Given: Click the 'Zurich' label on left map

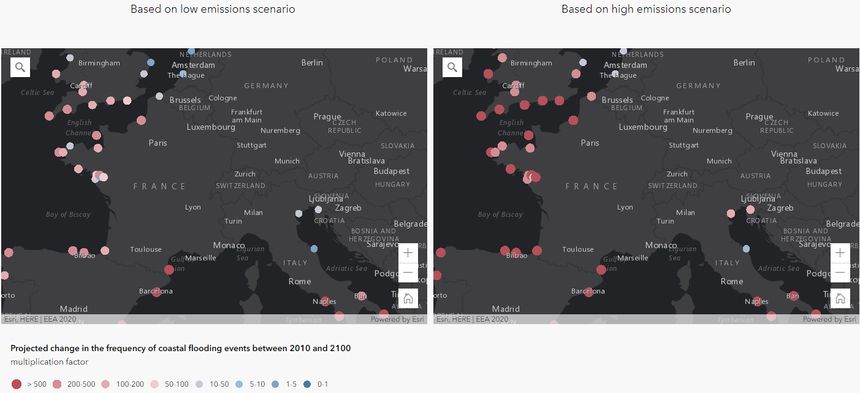Looking at the screenshot, I should tap(245, 174).
